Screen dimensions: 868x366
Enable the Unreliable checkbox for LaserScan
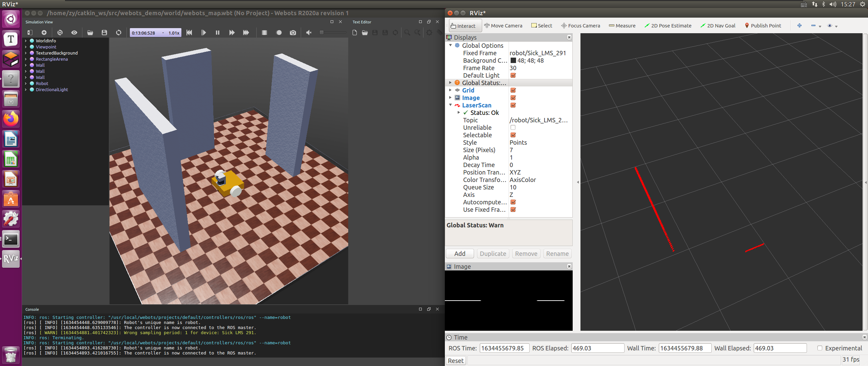coord(513,127)
